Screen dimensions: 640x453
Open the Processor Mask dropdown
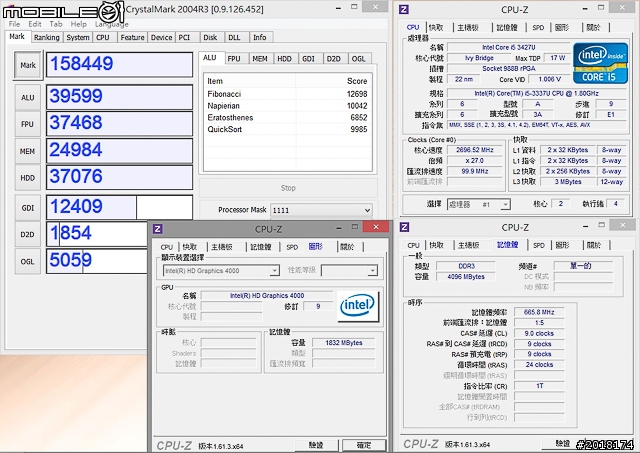point(321,210)
